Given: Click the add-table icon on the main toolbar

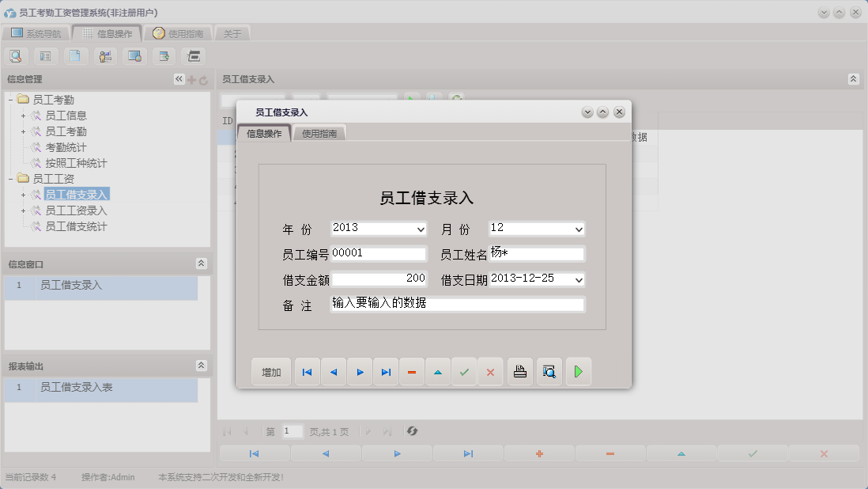Looking at the screenshot, I should click(x=164, y=55).
